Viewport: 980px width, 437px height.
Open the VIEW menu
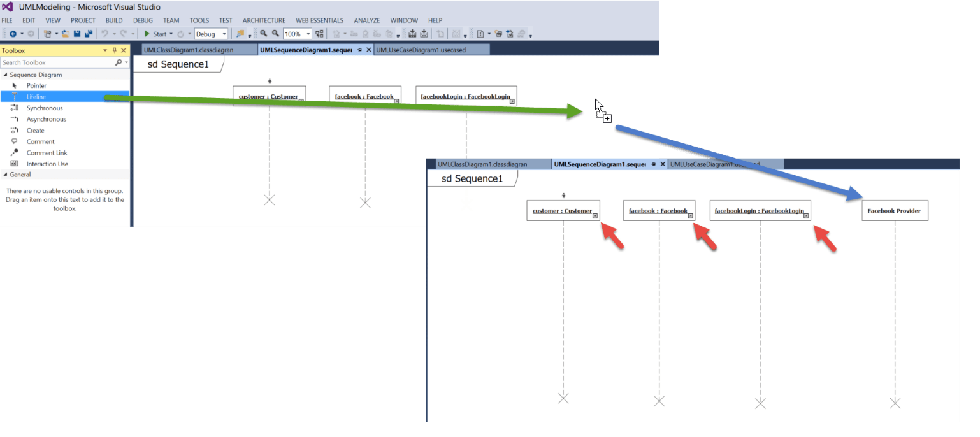(53, 20)
